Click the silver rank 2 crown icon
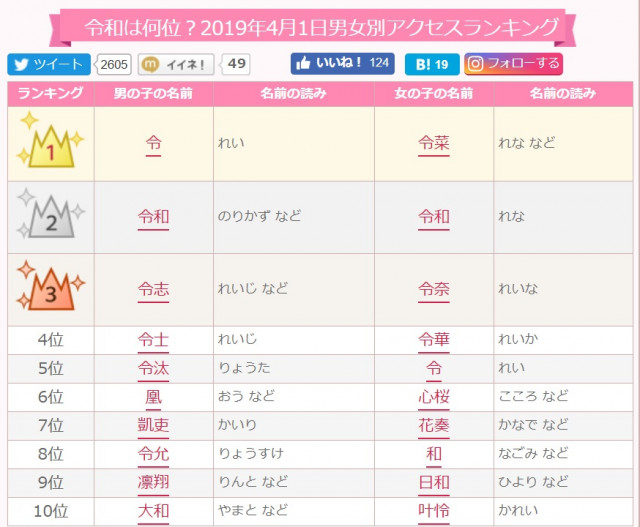This screenshot has width=640, height=527. tap(50, 217)
